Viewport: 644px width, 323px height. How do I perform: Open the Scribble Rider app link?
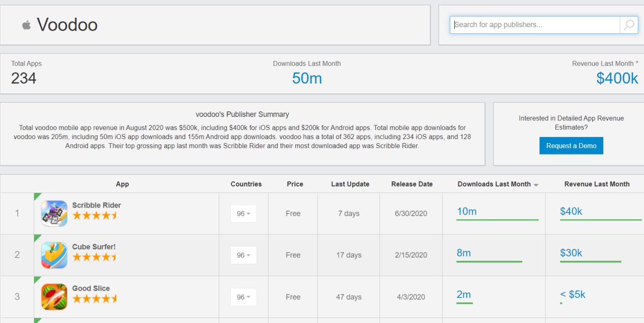point(97,205)
